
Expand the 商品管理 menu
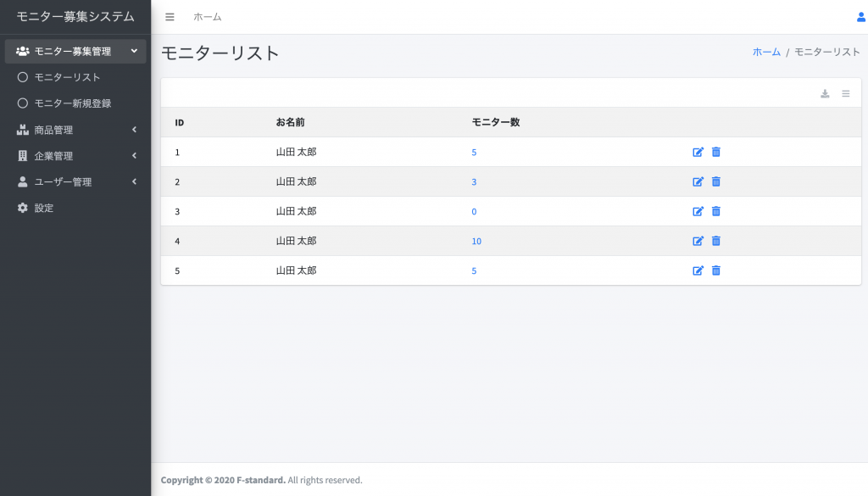click(x=75, y=130)
